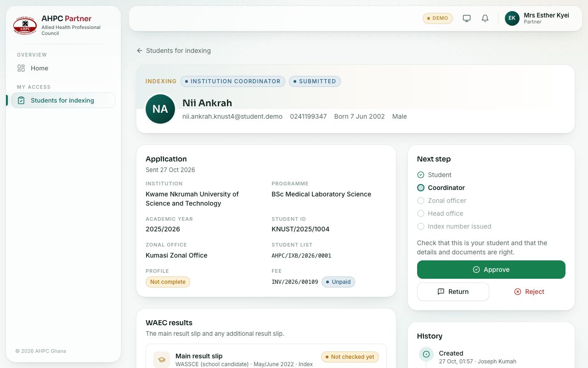Open notifications bell
Viewport: 588px width, 368px height.
pos(485,18)
